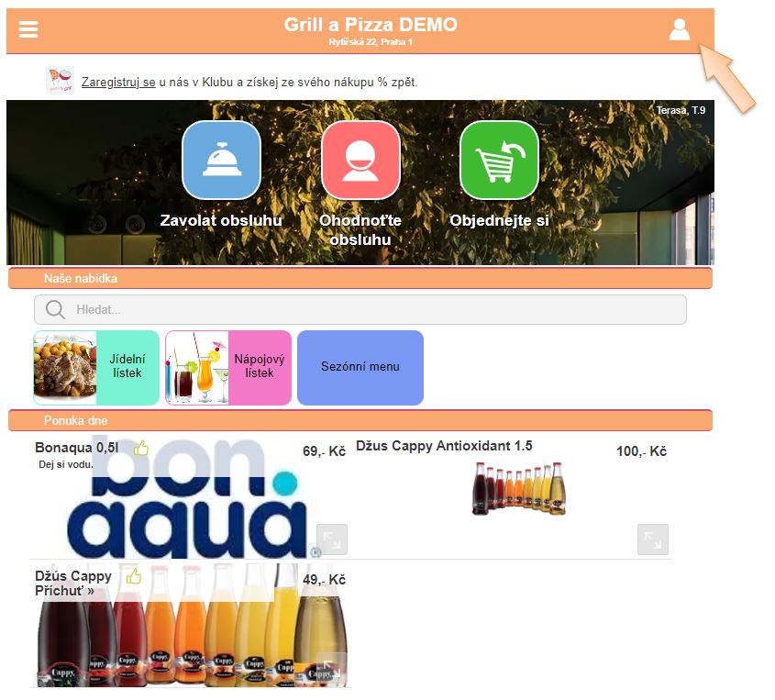The height and width of the screenshot is (700, 775).
Task: Open the Nápojový lístek category
Action: click(x=228, y=368)
